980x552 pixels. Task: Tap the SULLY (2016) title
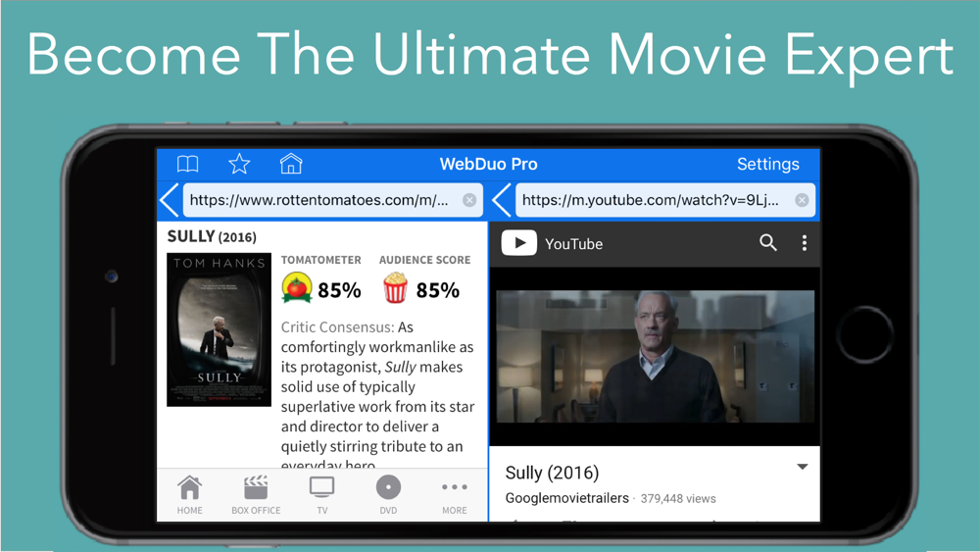point(212,236)
